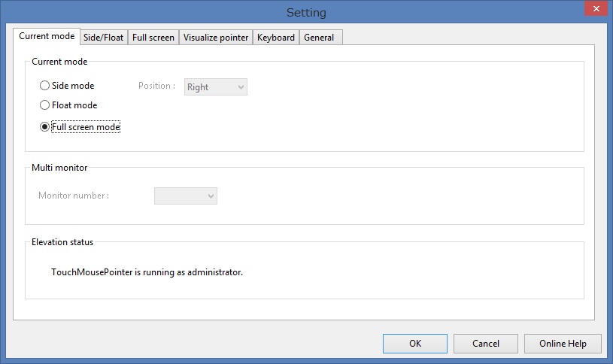Screen dimensions: 613x364
Task: Click the running as administrator status text
Action: pos(147,271)
